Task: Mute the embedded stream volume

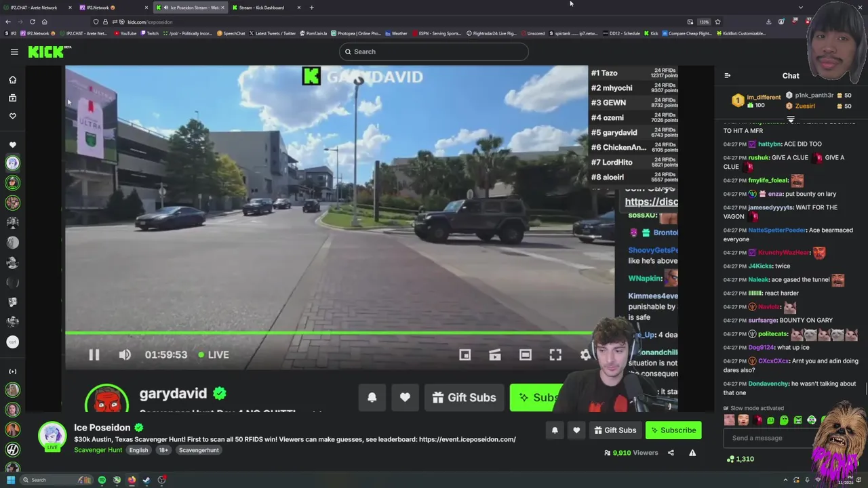Action: tap(125, 354)
